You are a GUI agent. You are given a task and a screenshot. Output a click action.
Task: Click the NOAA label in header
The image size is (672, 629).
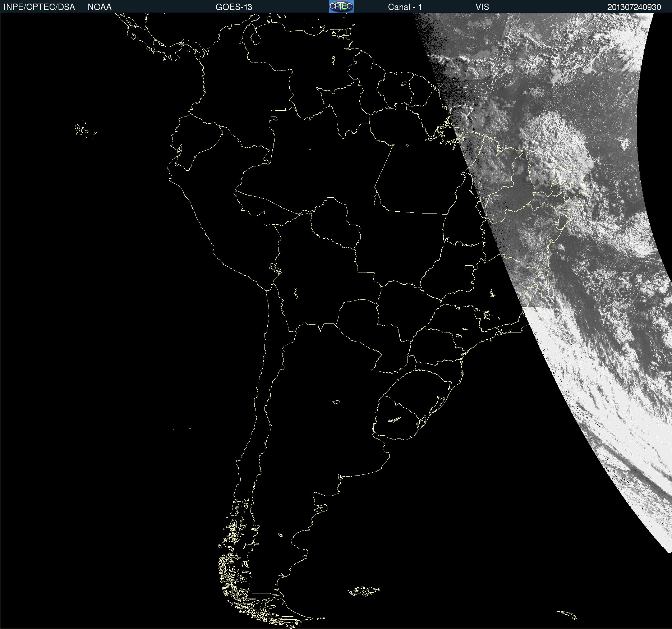(100, 7)
